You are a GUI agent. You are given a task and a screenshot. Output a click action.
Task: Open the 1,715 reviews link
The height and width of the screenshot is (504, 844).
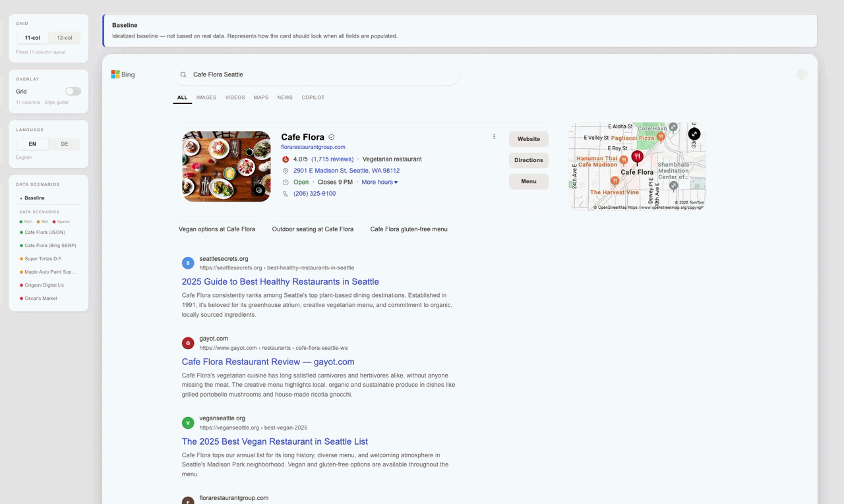click(333, 159)
